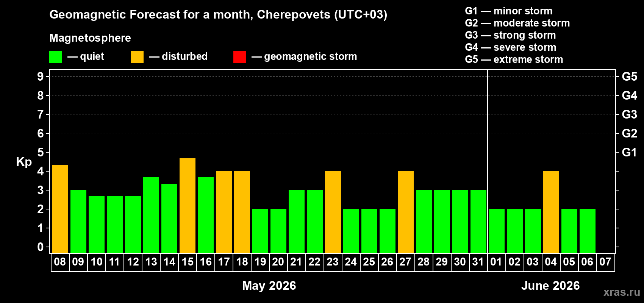
Task: Click the date cell labeled 14
Action: 169,262
